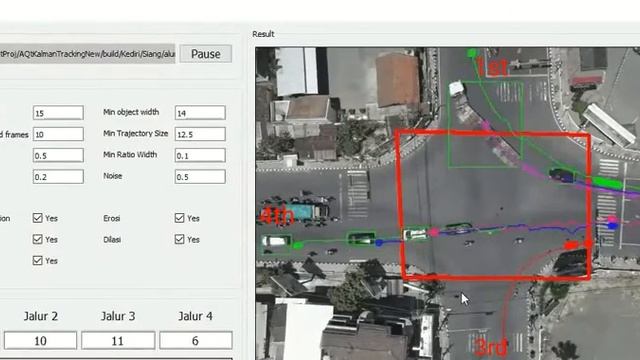Edit the Min object width field

[x=200, y=113]
